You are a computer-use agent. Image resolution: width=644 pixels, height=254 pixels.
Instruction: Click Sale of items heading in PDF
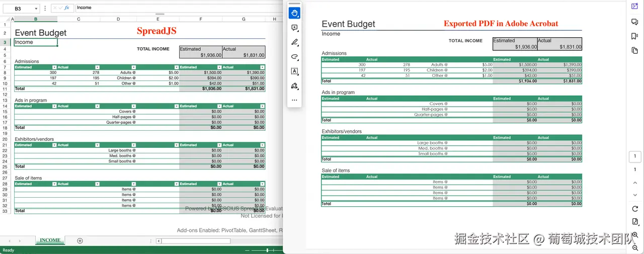(337, 171)
